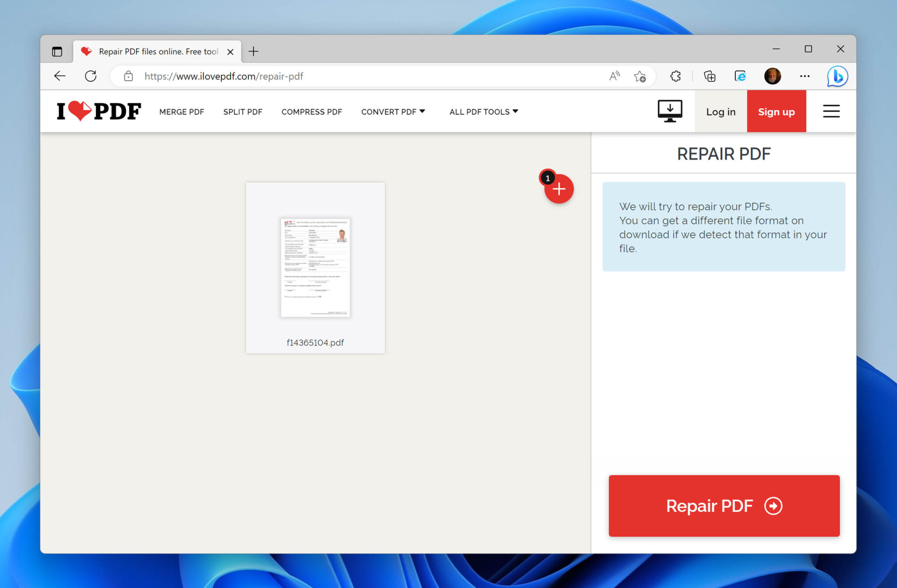Click the Repair PDF files online tab
This screenshot has height=588, width=897.
(x=155, y=51)
